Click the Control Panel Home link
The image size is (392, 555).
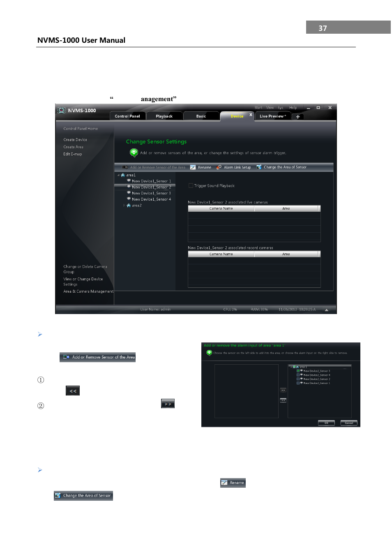point(81,129)
